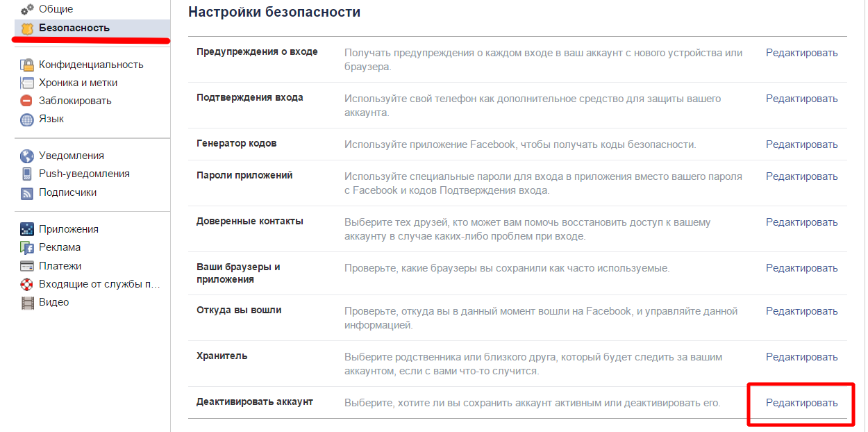868x432 pixels.
Task: Click the shield badge icon for Безопасность
Action: 27,28
